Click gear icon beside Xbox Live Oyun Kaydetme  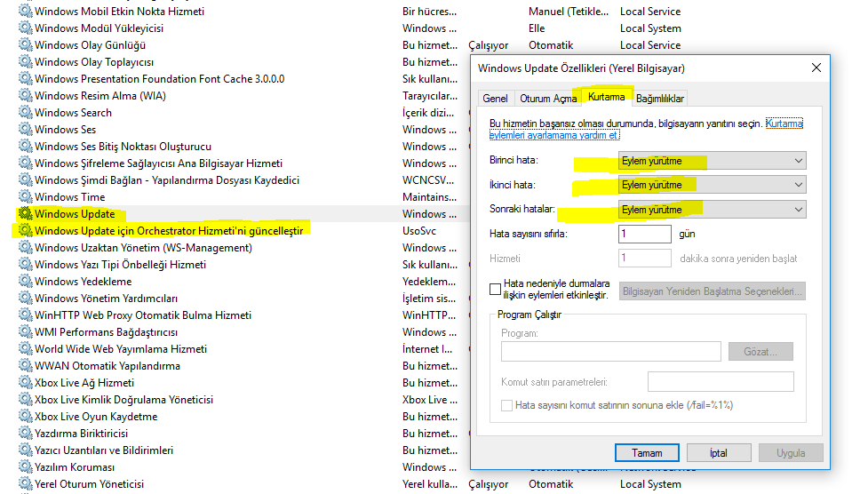point(26,416)
